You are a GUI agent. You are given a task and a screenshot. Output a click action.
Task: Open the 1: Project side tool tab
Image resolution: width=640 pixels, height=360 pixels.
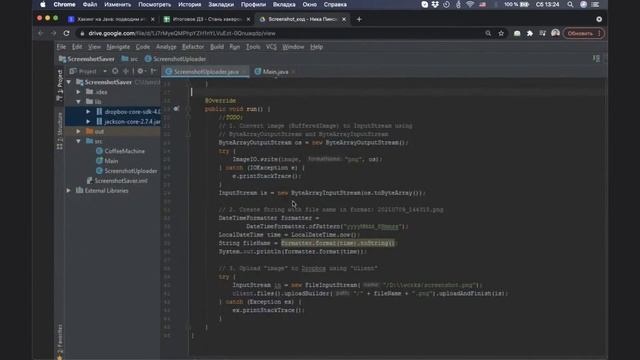(60, 85)
